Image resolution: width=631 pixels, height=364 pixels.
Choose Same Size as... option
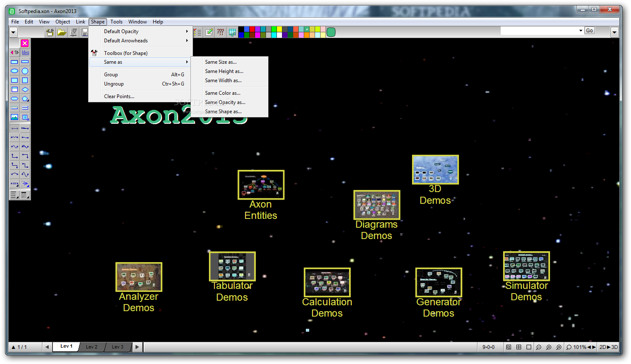click(229, 62)
